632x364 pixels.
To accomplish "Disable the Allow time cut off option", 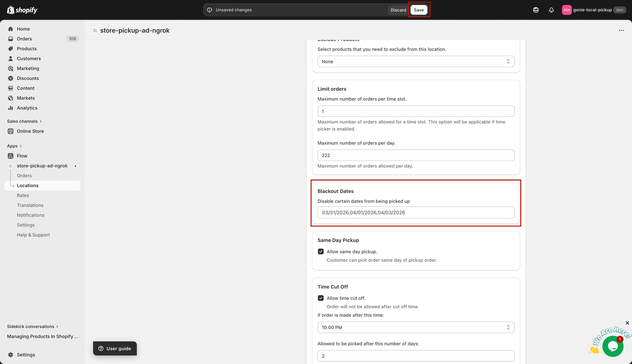I will click(321, 298).
